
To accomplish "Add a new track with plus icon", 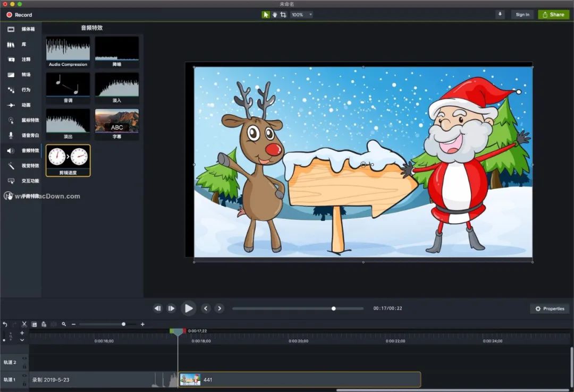I will (22, 333).
